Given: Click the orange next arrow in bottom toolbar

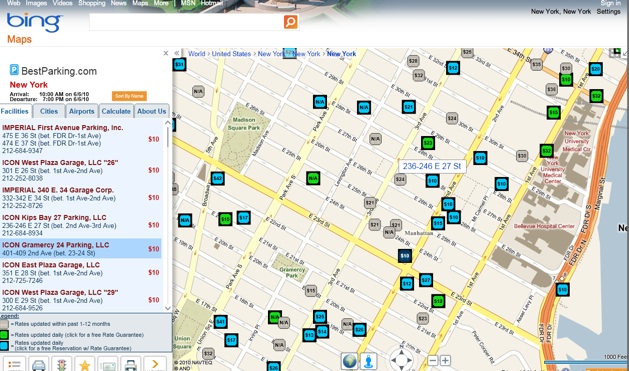Looking at the screenshot, I should coord(155,364).
